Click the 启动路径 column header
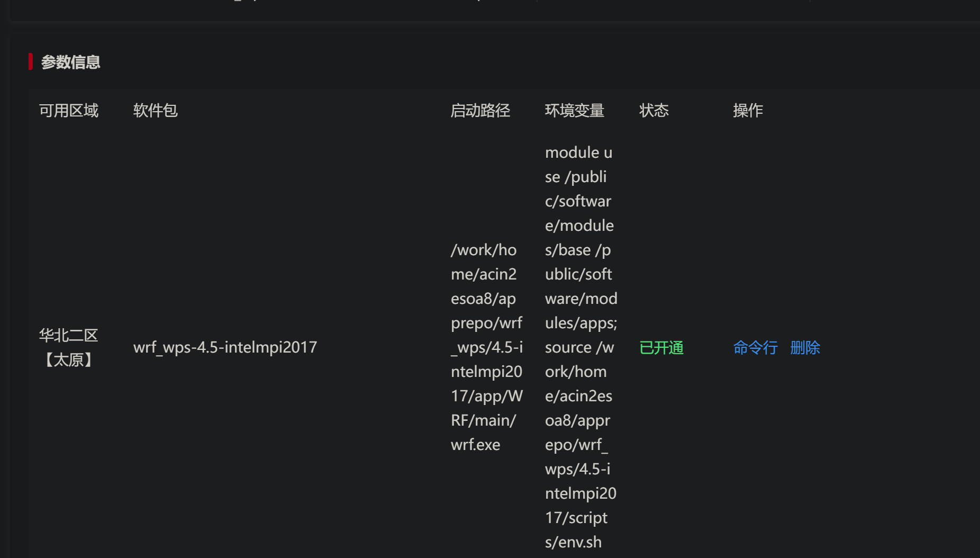Screen dimensions: 980x558 (x=480, y=110)
